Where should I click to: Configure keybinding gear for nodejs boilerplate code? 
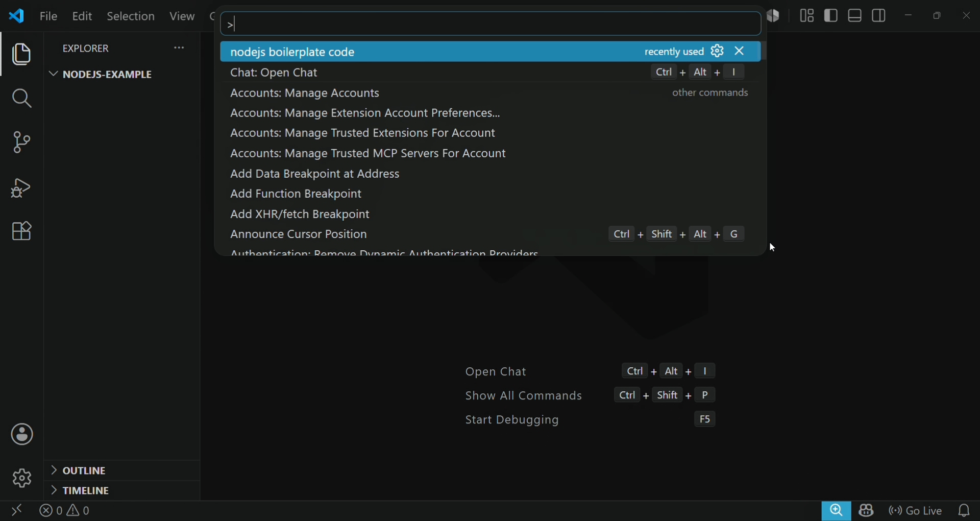click(x=718, y=51)
